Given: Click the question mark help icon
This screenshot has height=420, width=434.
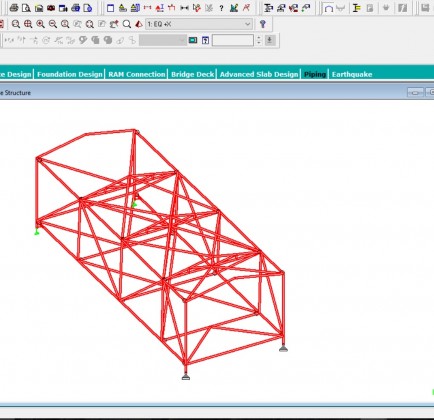Looking at the screenshot, I should tap(221, 8).
